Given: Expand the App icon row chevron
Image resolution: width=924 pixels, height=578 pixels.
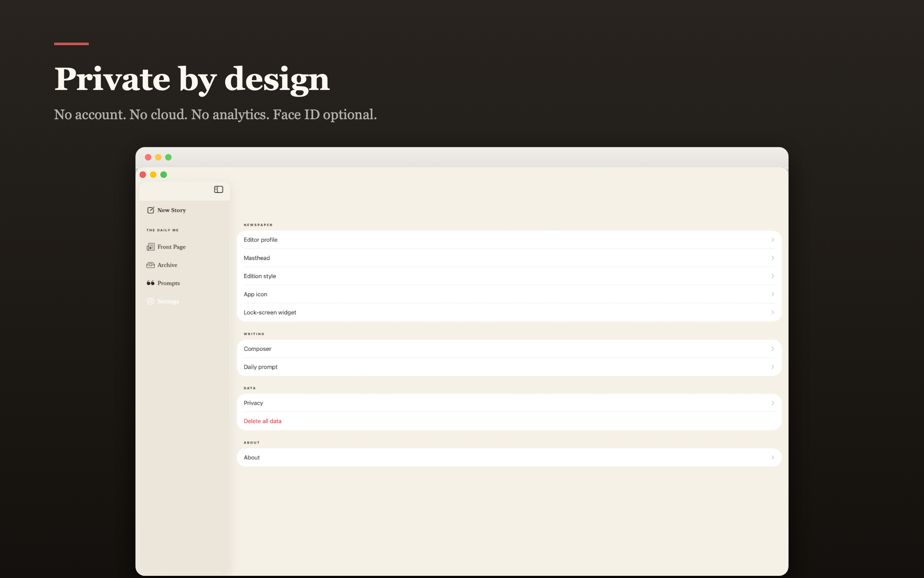Looking at the screenshot, I should click(x=772, y=294).
